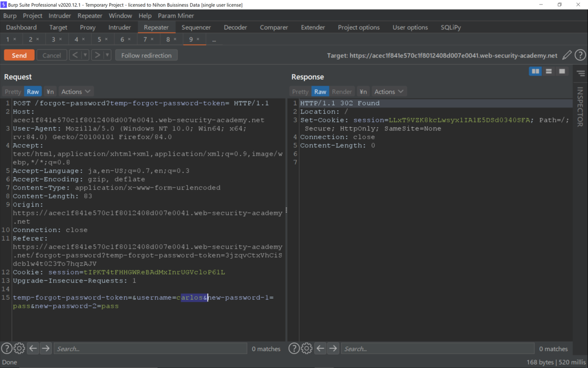The width and height of the screenshot is (588, 368).
Task: Click HTTP/1.1 302 Found response line
Action: click(340, 103)
